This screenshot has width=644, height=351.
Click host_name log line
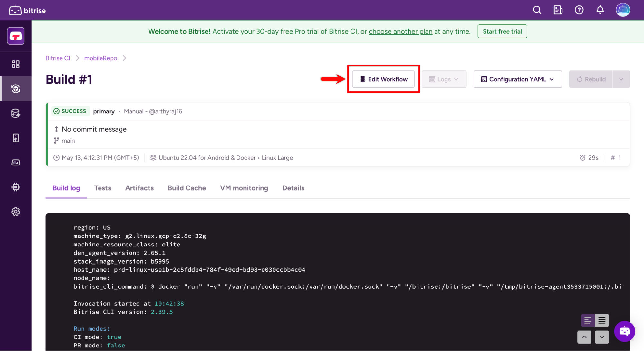tap(189, 270)
